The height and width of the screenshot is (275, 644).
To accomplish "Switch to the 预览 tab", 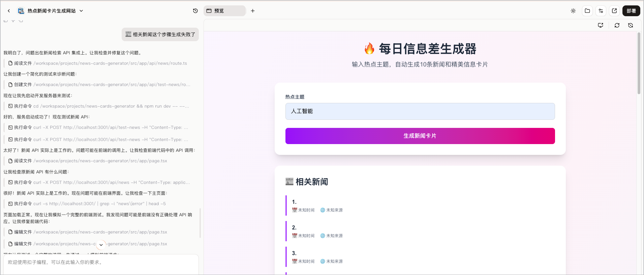I will tap(224, 11).
